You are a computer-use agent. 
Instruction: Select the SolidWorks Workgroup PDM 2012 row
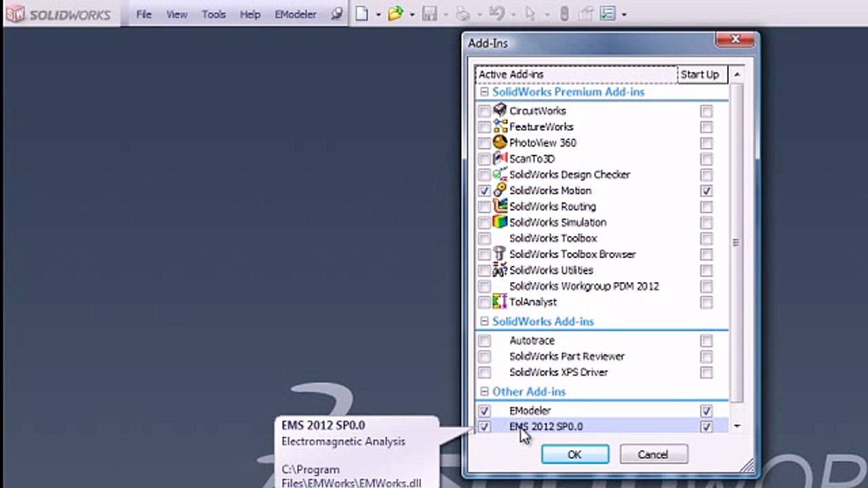[602, 286]
